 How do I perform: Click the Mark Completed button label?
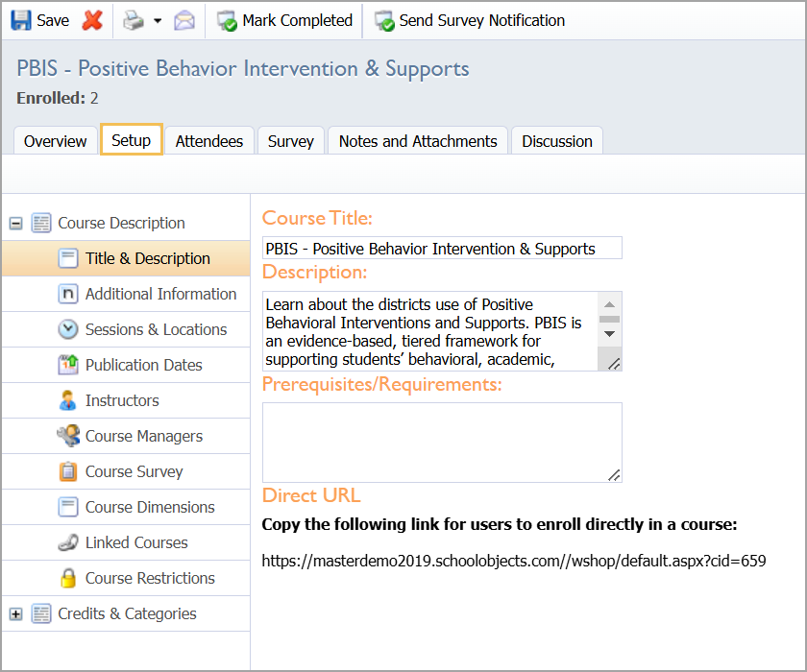(x=298, y=20)
